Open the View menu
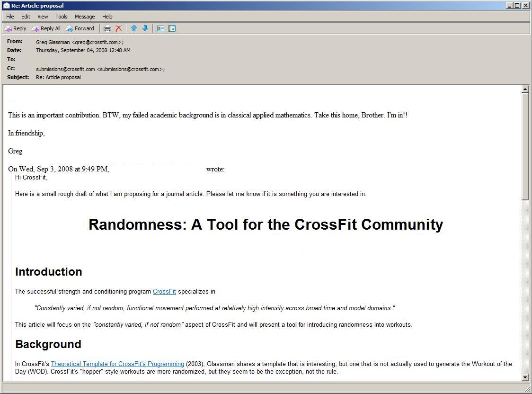The height and width of the screenshot is (394, 532). [43, 17]
